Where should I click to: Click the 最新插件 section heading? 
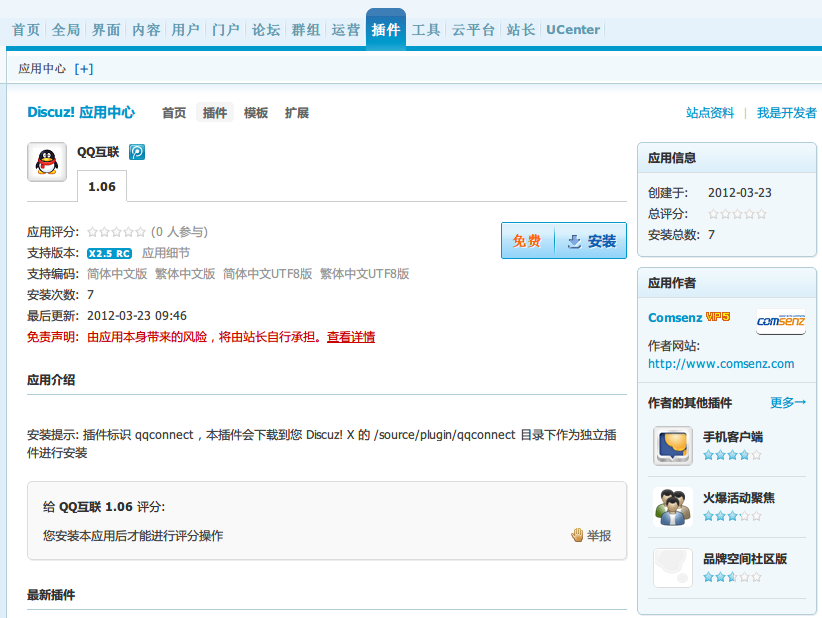(x=51, y=595)
